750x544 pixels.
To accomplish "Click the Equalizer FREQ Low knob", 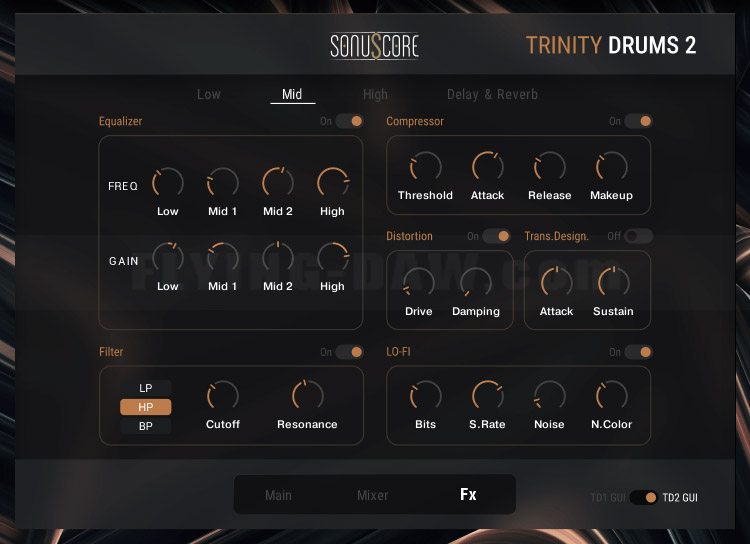I will 168,182.
